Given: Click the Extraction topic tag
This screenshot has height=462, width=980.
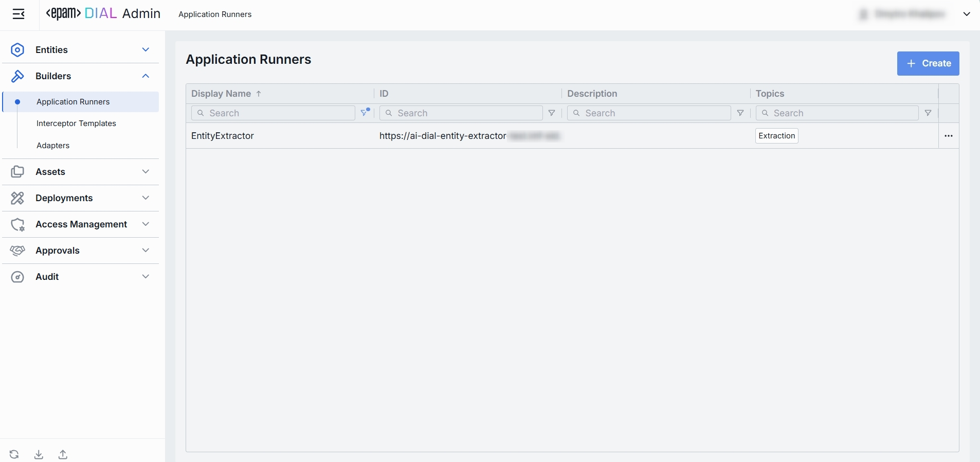Looking at the screenshot, I should point(776,136).
